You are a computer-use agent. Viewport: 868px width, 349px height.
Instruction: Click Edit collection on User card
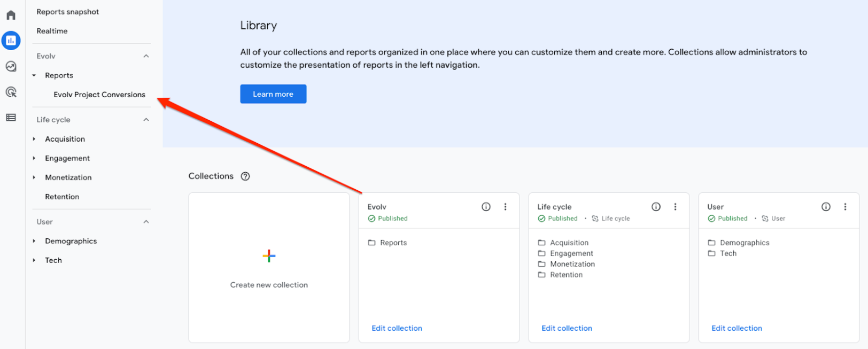[737, 328]
